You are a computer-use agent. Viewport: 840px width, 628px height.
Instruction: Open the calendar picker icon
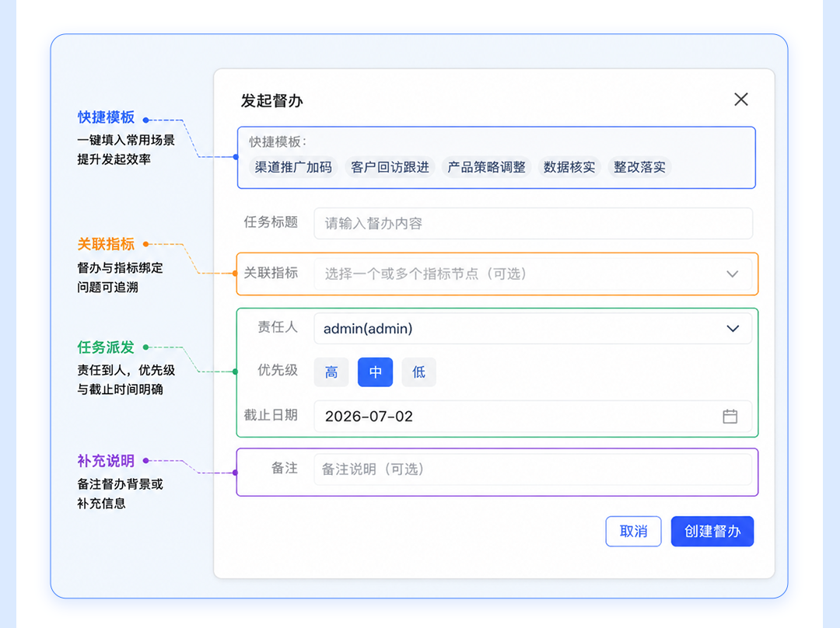click(730, 416)
